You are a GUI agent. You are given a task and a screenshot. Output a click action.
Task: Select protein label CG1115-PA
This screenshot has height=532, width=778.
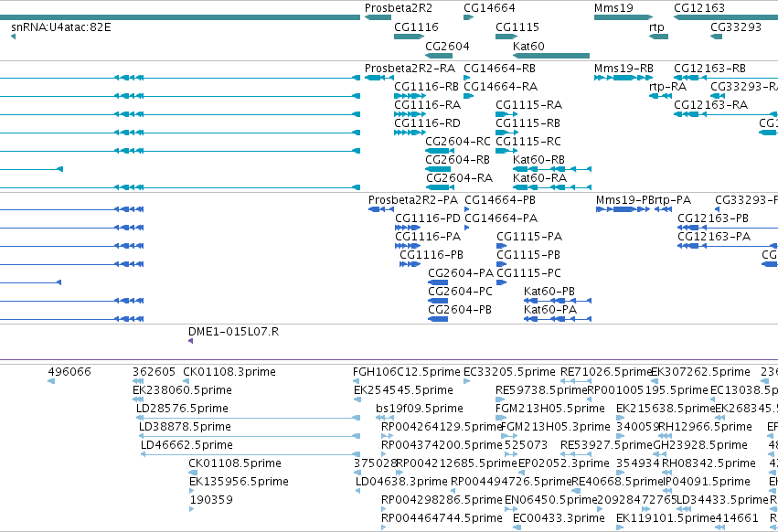click(529, 236)
